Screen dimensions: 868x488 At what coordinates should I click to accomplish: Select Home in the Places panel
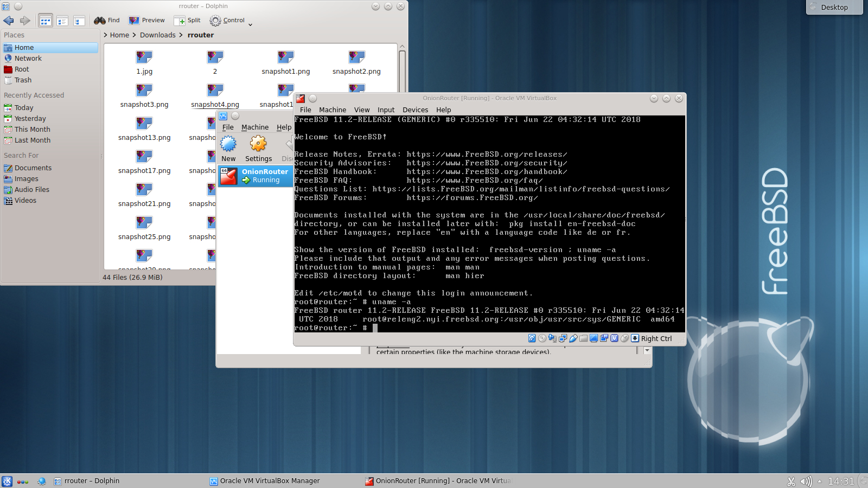click(x=50, y=48)
